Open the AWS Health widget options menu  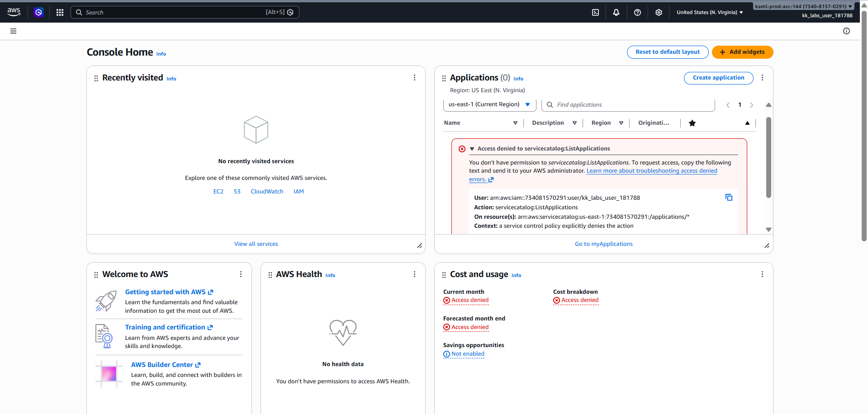tap(414, 274)
